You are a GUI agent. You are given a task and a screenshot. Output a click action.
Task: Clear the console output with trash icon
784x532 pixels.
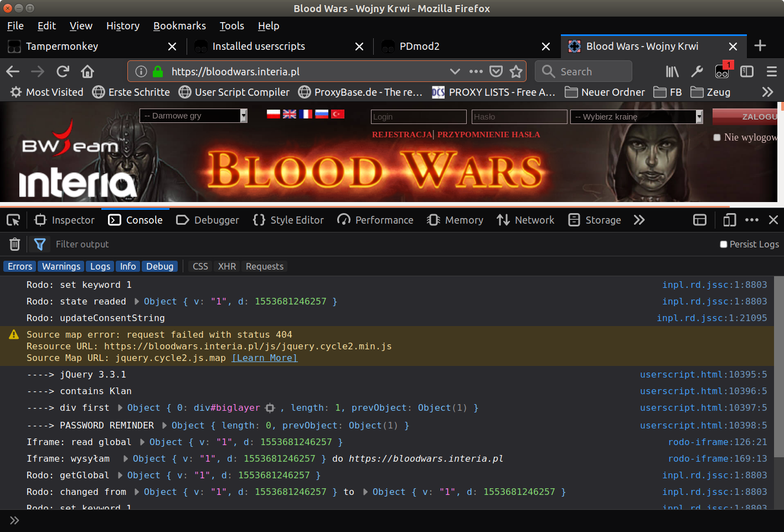pos(14,244)
